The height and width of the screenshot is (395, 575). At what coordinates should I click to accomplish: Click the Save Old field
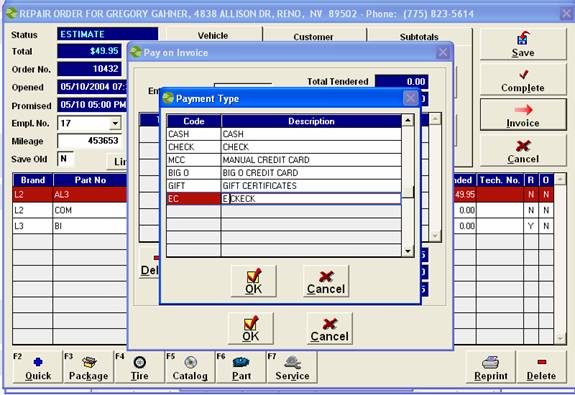coord(65,159)
